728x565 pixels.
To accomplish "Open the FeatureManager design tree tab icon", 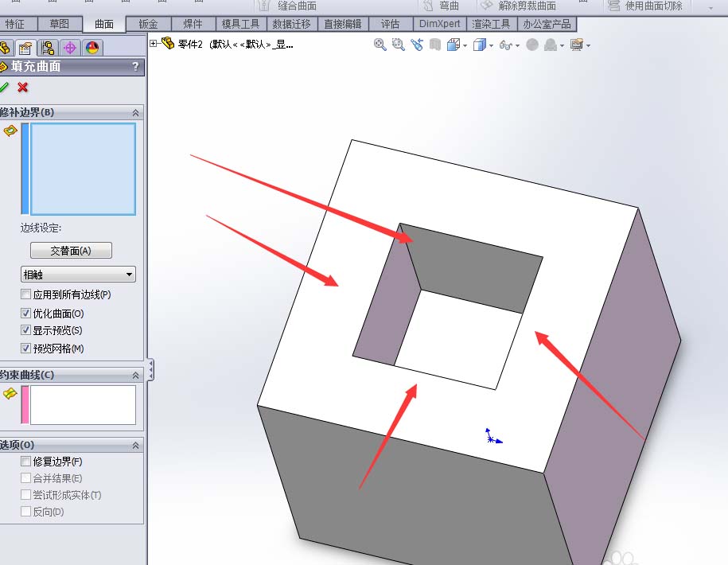I will coord(5,48).
